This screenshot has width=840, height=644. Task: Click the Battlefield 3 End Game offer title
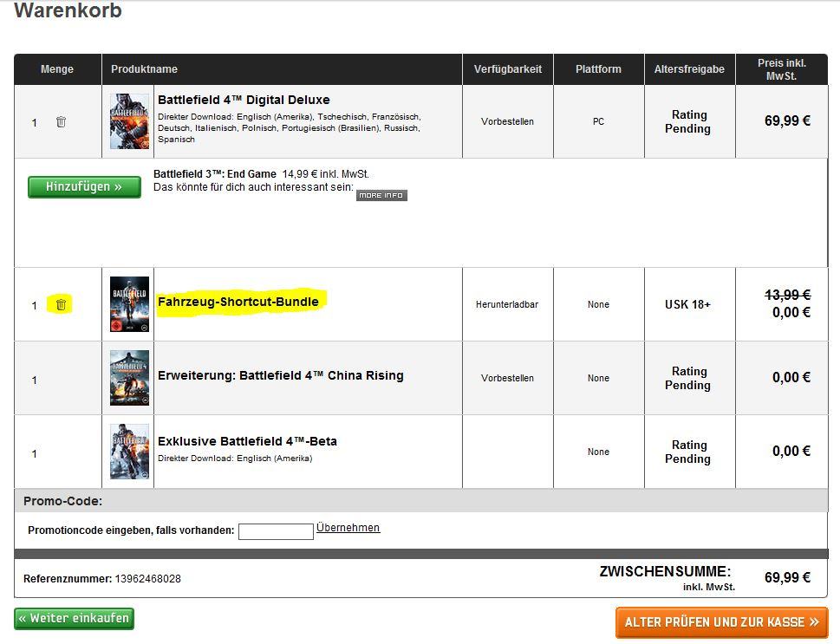coord(215,174)
